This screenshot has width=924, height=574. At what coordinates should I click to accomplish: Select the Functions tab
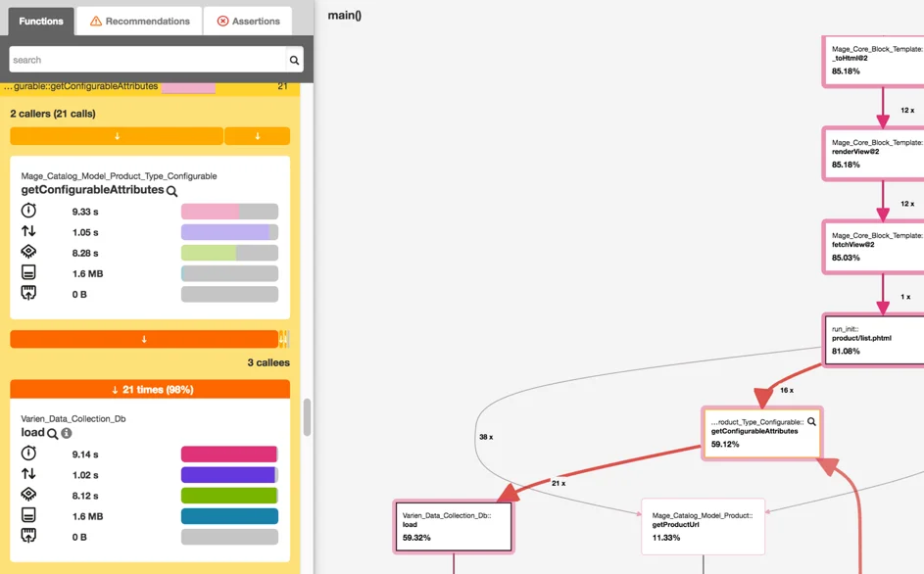[x=41, y=21]
